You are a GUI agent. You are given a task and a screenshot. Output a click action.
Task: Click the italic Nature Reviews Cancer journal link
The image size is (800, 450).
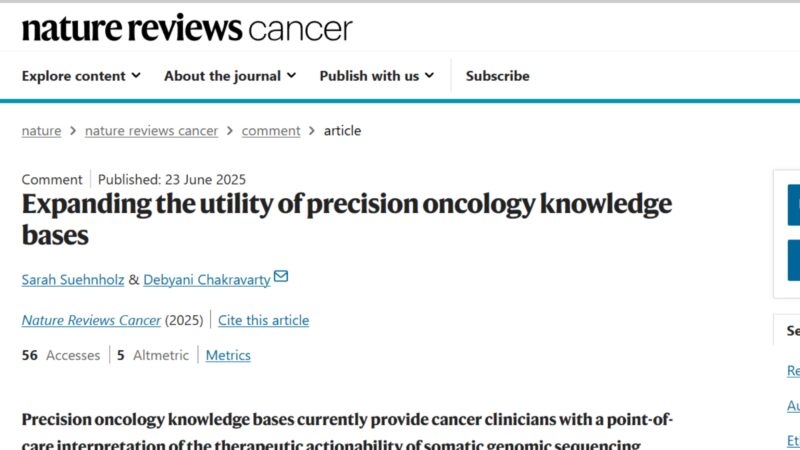91,320
